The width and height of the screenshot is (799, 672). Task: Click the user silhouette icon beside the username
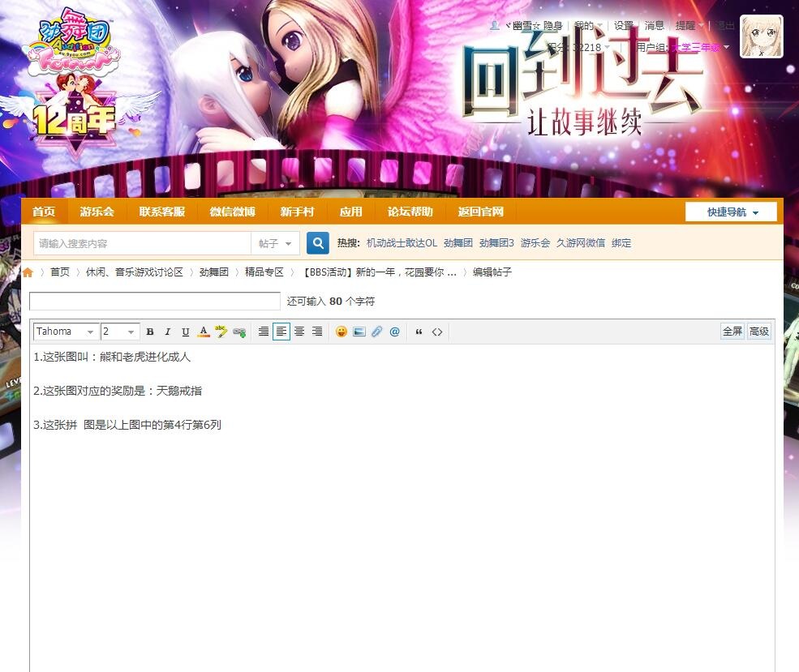click(x=494, y=25)
